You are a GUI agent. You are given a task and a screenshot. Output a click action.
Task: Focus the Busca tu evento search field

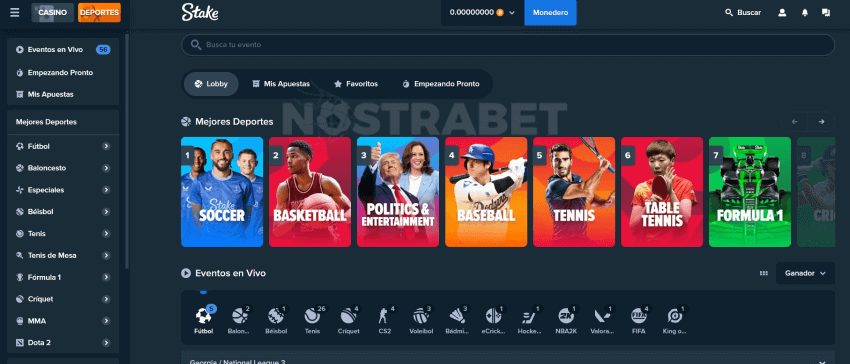[507, 45]
